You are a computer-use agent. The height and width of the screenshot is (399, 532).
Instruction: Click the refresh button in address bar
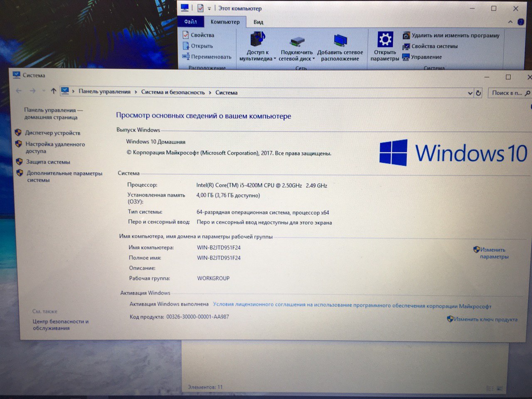(x=478, y=93)
